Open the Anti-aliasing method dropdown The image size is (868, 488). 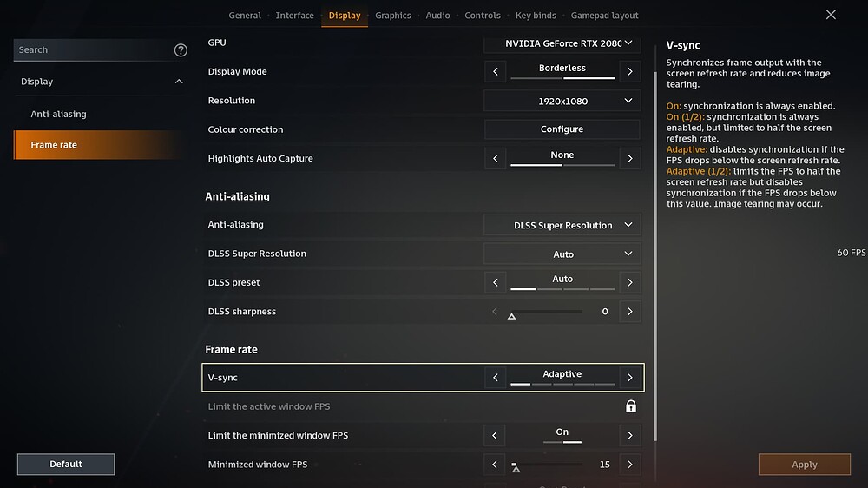click(562, 225)
